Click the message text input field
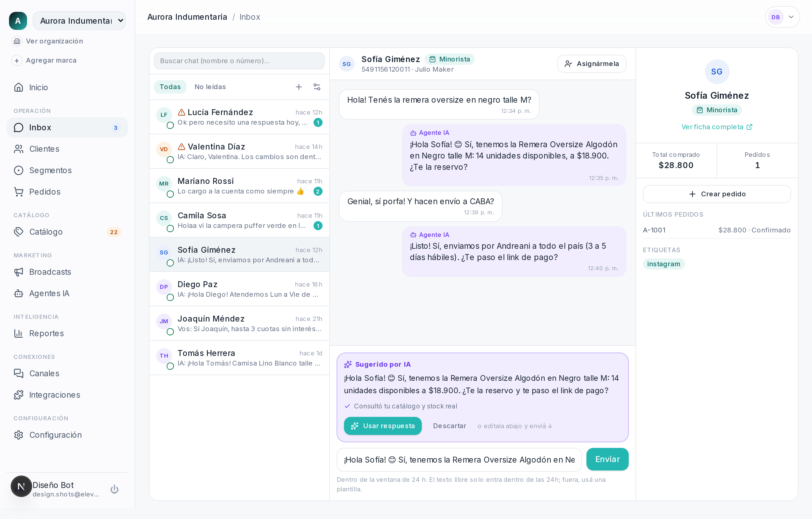812x519 pixels. [x=459, y=459]
